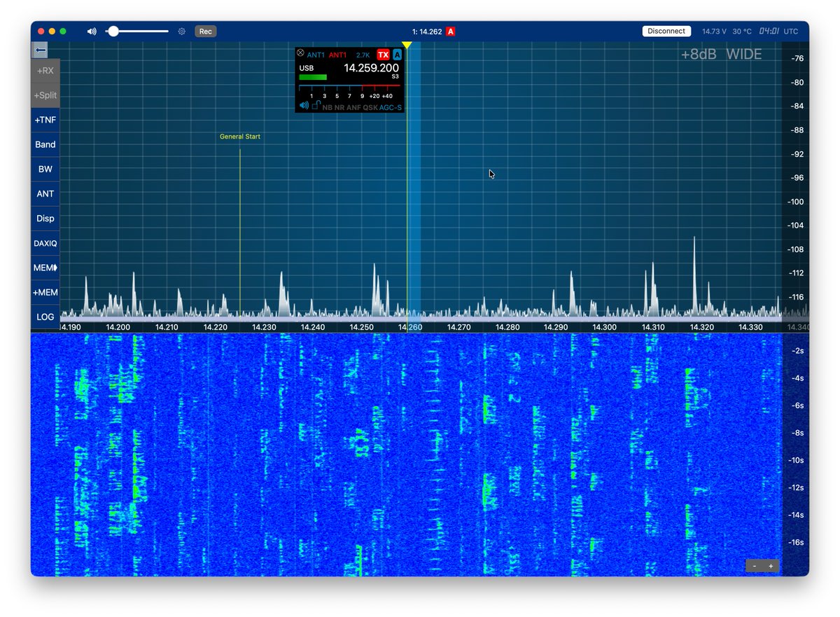Click the WIDE filter indicator
This screenshot has width=840, height=617.
tap(743, 55)
